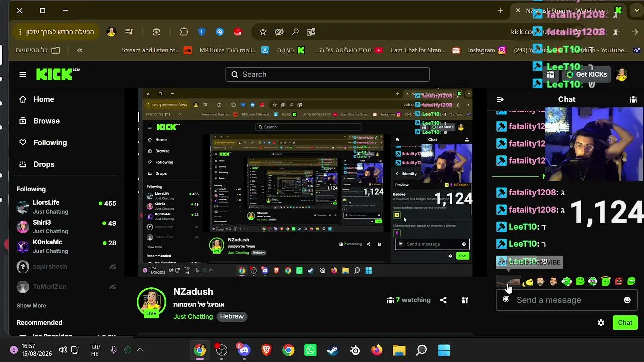Select the Hebrew language tag
This screenshot has width=644, height=362.
click(x=232, y=316)
